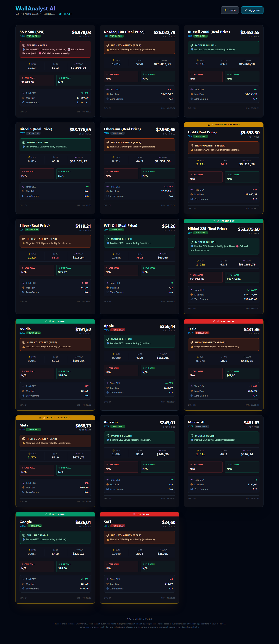The height and width of the screenshot is (644, 279).
Task: Click Google's Put Wall $95,00 box
Action: click(x=74, y=567)
